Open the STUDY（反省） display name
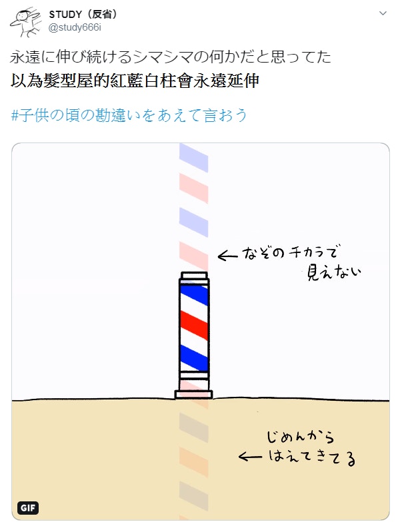396x532 pixels. pos(84,14)
